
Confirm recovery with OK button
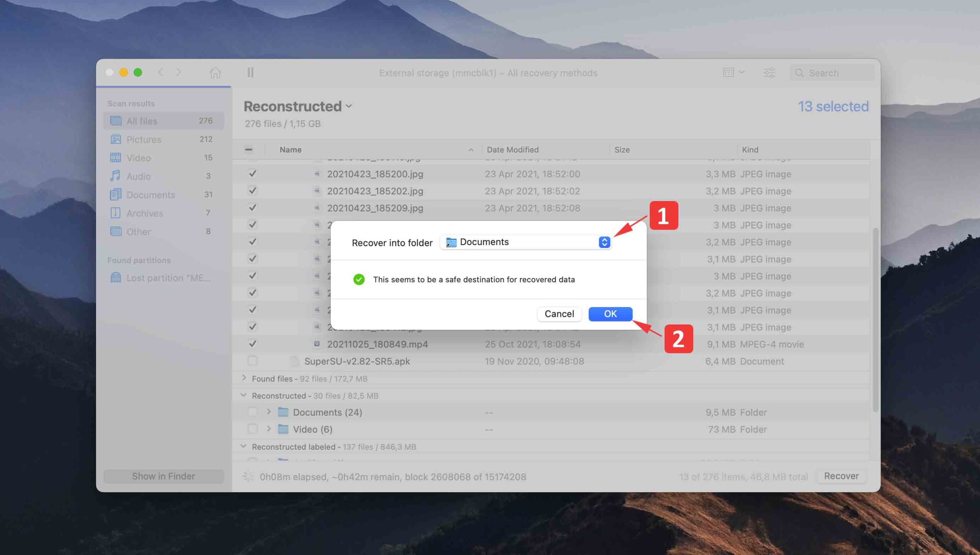coord(610,314)
